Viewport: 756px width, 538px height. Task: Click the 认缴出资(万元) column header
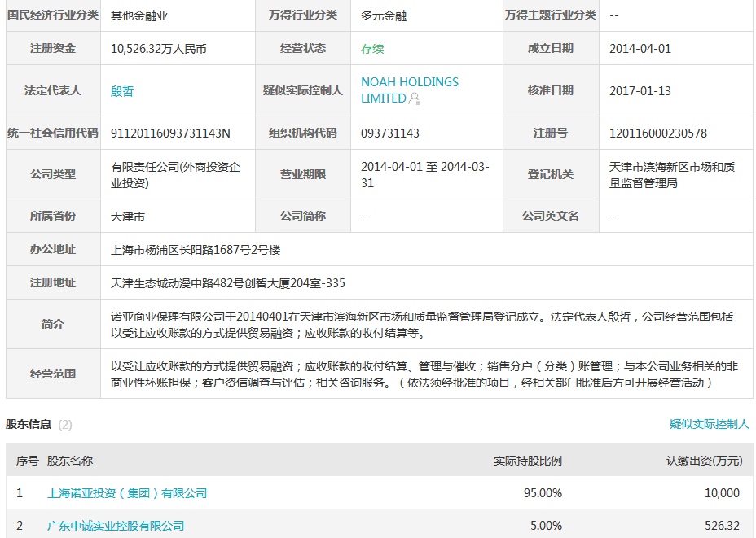click(x=705, y=461)
